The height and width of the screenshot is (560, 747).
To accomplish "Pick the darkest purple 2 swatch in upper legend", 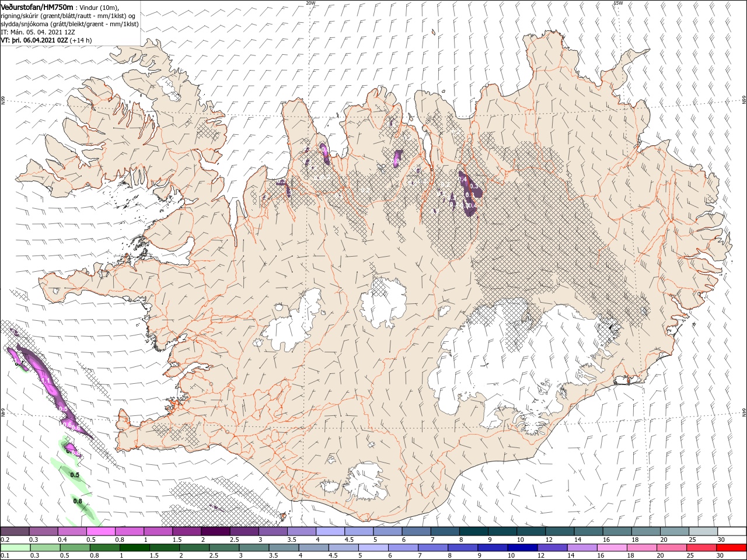I will [x=216, y=531].
